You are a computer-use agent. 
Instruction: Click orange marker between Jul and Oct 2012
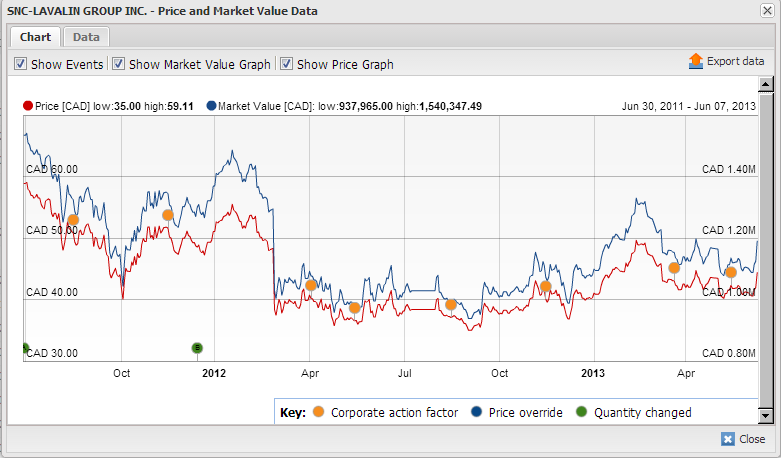tap(451, 304)
